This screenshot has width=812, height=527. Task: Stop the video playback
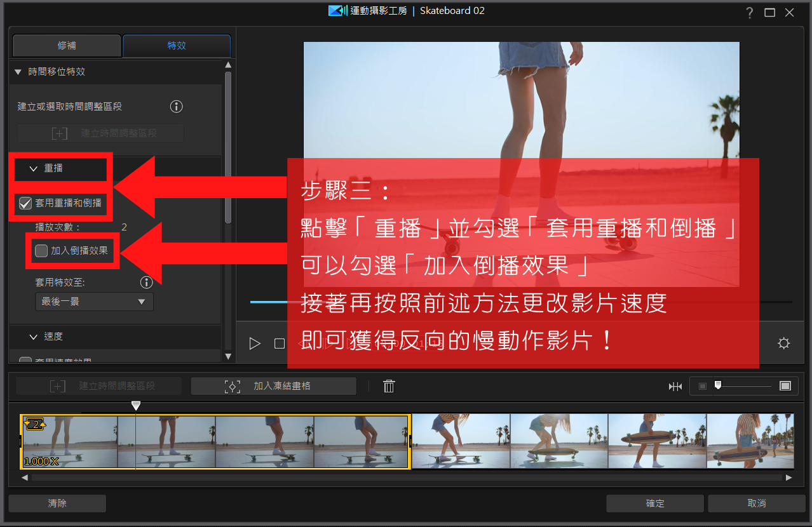(x=280, y=344)
